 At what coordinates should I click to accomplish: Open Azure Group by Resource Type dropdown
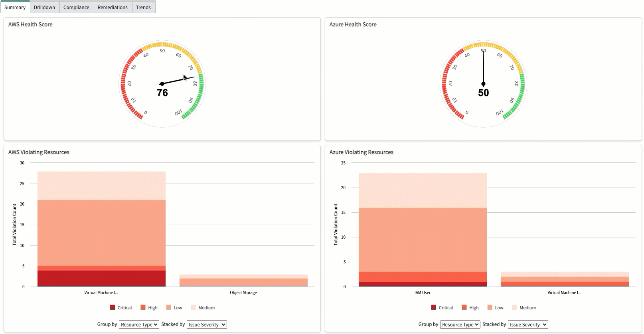pyautogui.click(x=460, y=324)
